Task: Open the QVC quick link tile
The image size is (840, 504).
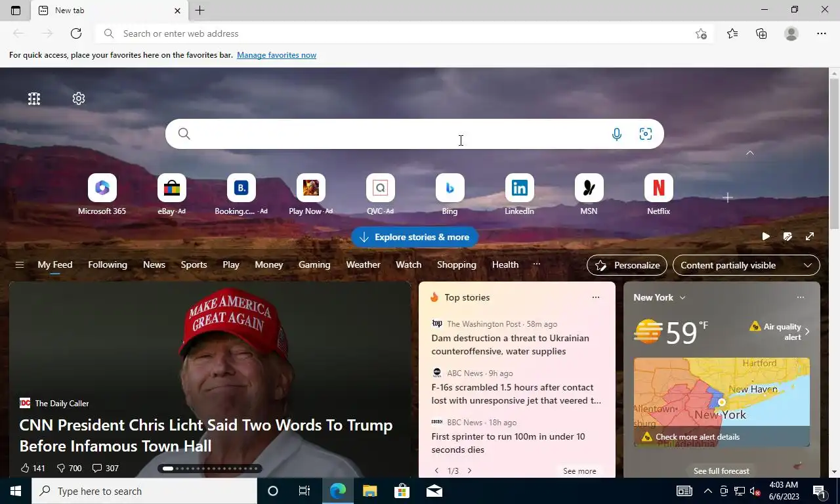Action: tap(380, 194)
